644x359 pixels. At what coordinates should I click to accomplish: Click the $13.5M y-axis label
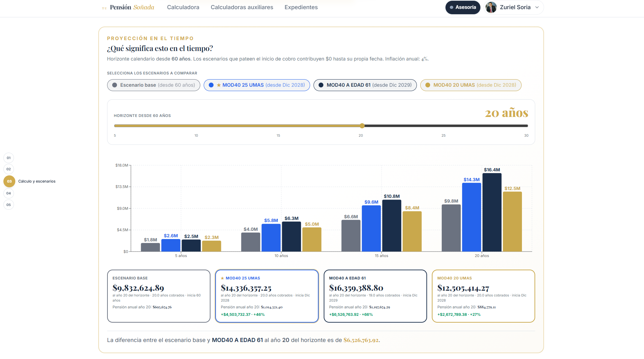click(122, 187)
